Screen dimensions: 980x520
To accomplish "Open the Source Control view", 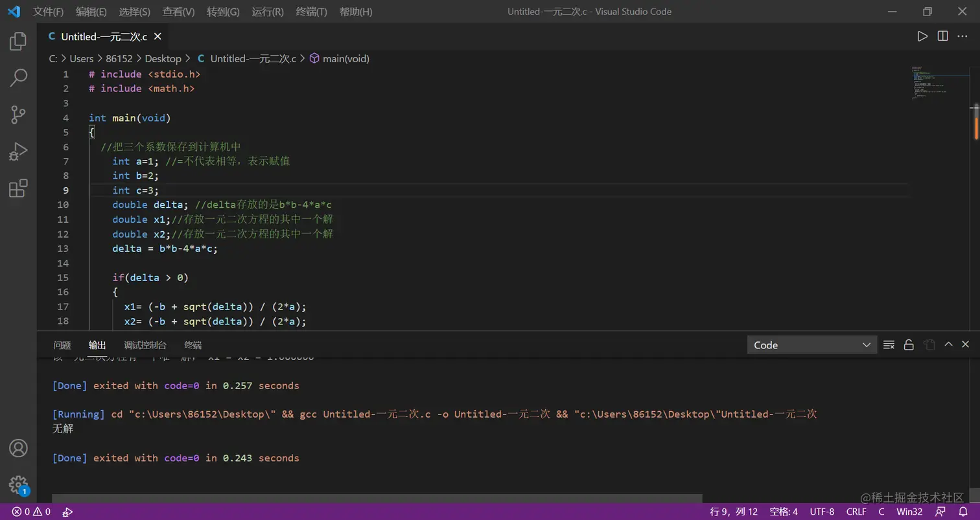I will (x=17, y=115).
